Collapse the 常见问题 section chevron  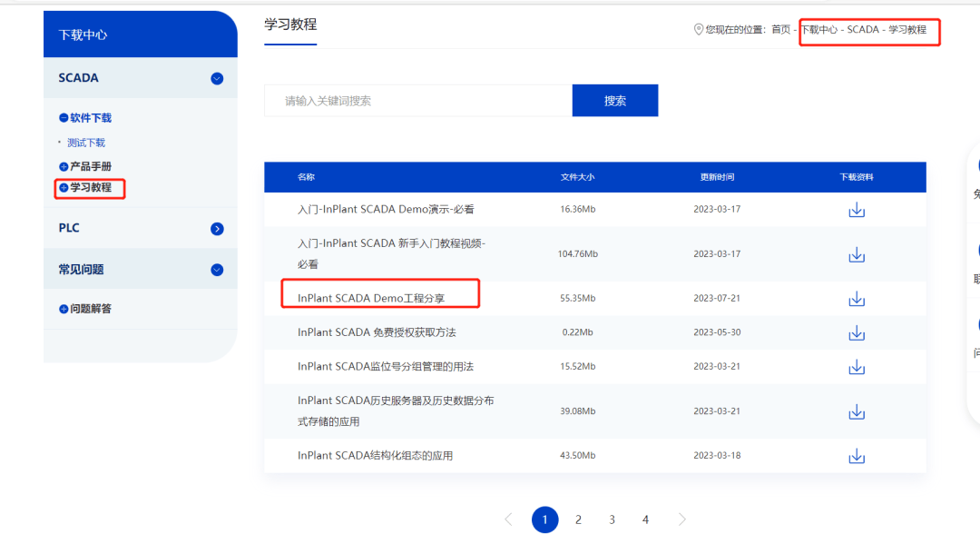pos(217,270)
